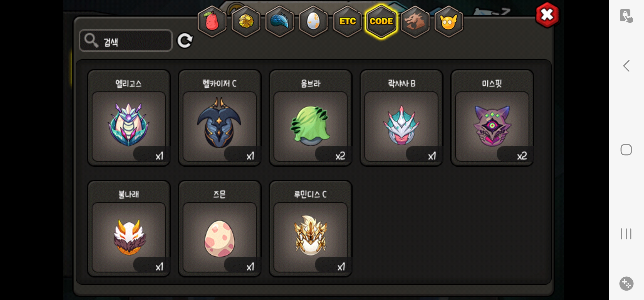Open the blue dragon scale tab
644x300 pixels.
tap(280, 21)
